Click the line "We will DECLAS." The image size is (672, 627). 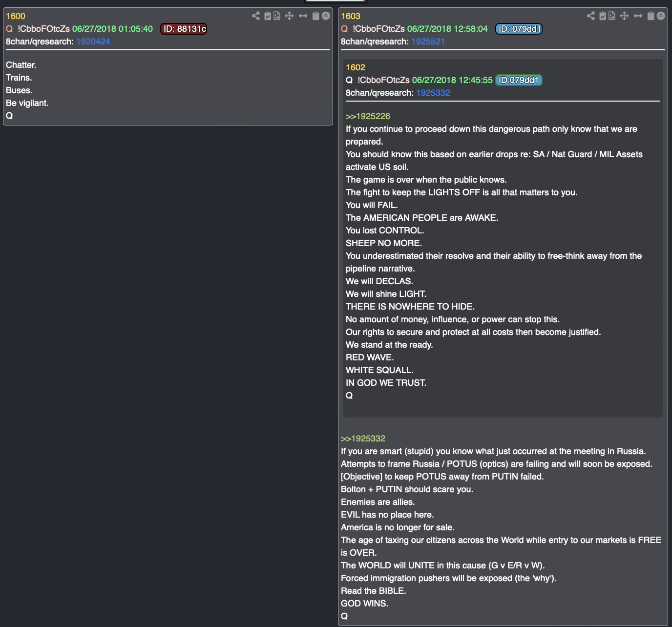(379, 281)
